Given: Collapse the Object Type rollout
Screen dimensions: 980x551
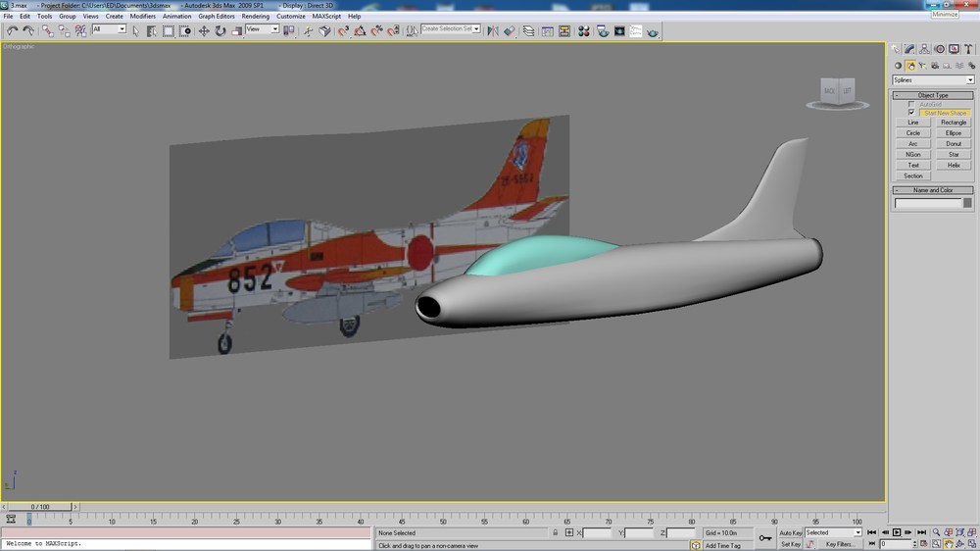Looking at the screenshot, I should click(x=933, y=95).
